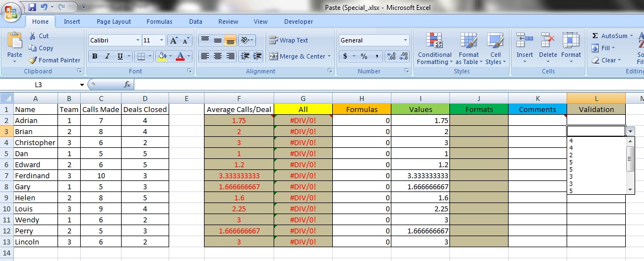Open Conditional Formatting menu
644x261 pixels.
(434, 49)
